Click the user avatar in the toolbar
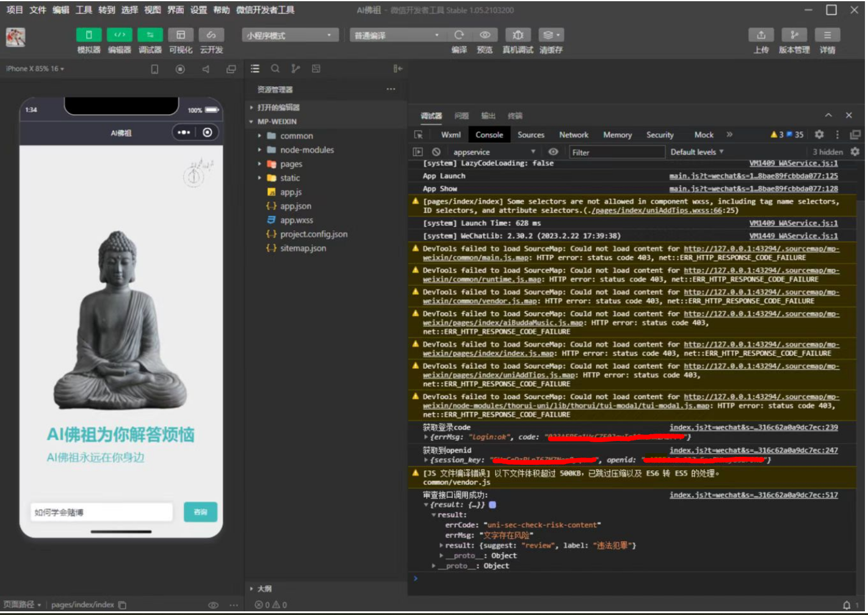The width and height of the screenshot is (868, 615). coord(16,37)
